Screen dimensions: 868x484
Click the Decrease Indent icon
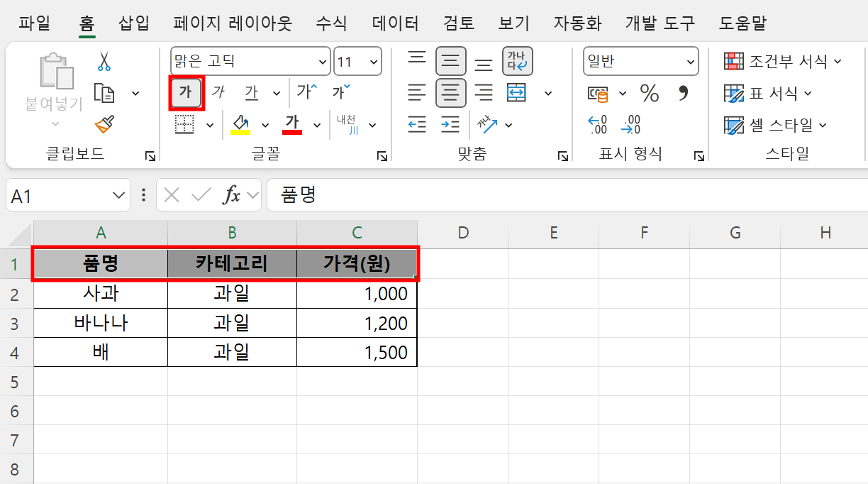pyautogui.click(x=417, y=125)
